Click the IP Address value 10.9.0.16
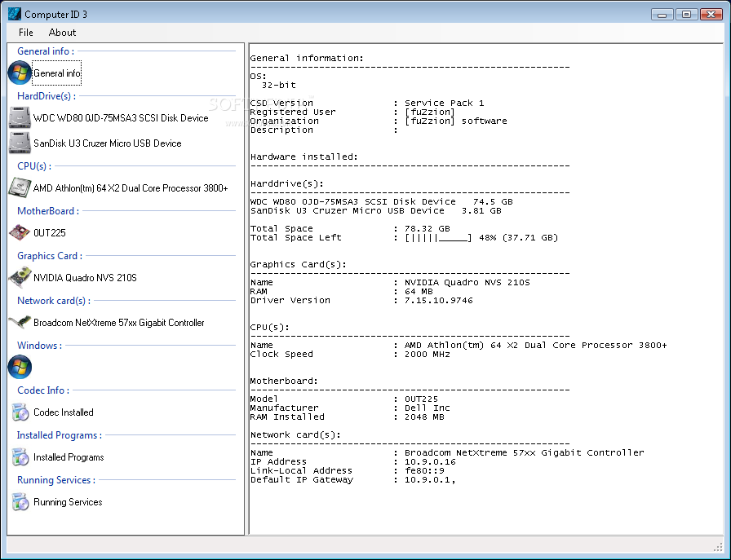Image resolution: width=731 pixels, height=560 pixels. click(430, 461)
